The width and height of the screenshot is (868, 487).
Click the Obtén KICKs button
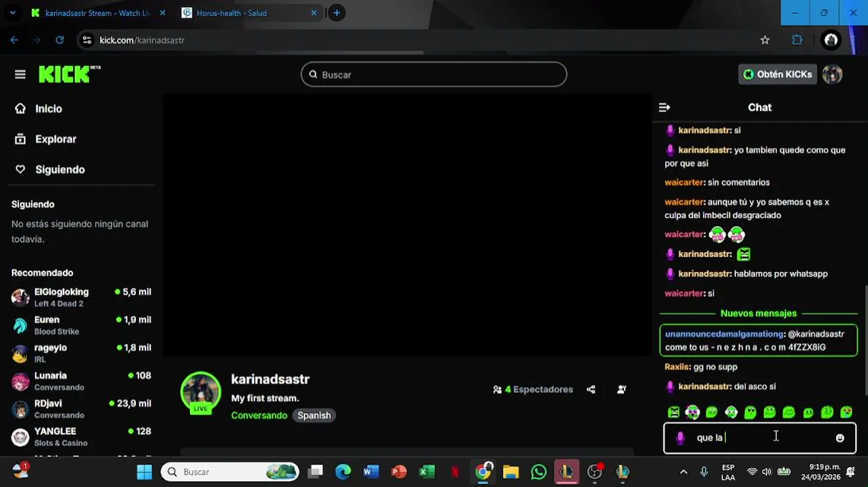click(x=777, y=74)
